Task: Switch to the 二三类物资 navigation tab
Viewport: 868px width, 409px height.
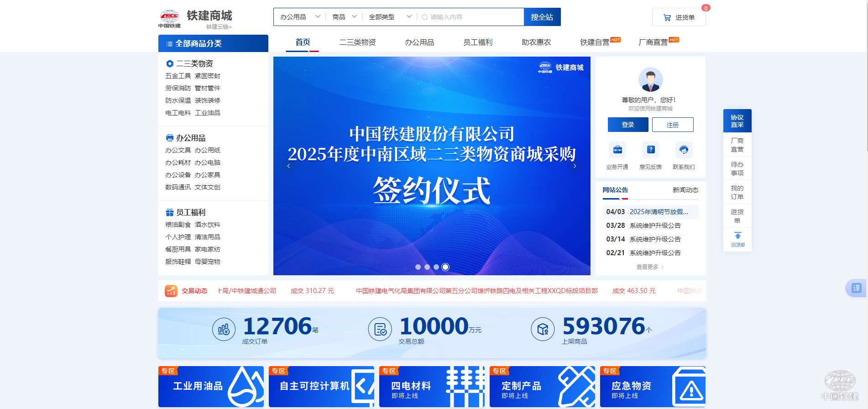Action: click(x=357, y=42)
